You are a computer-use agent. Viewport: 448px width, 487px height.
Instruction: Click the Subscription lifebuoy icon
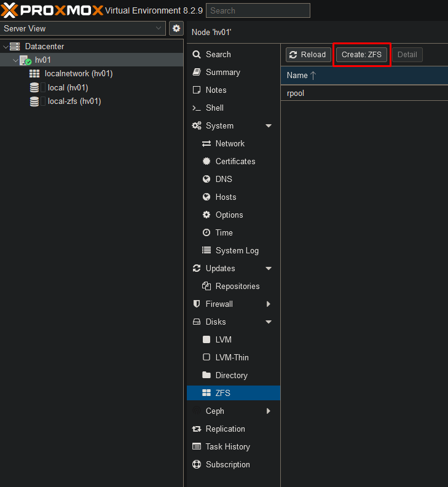click(197, 465)
